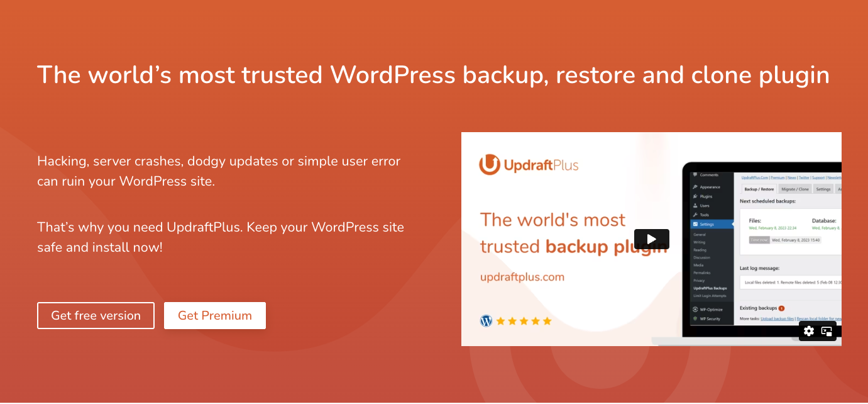The image size is (868, 404).
Task: Click the Get Premium button
Action: point(215,316)
